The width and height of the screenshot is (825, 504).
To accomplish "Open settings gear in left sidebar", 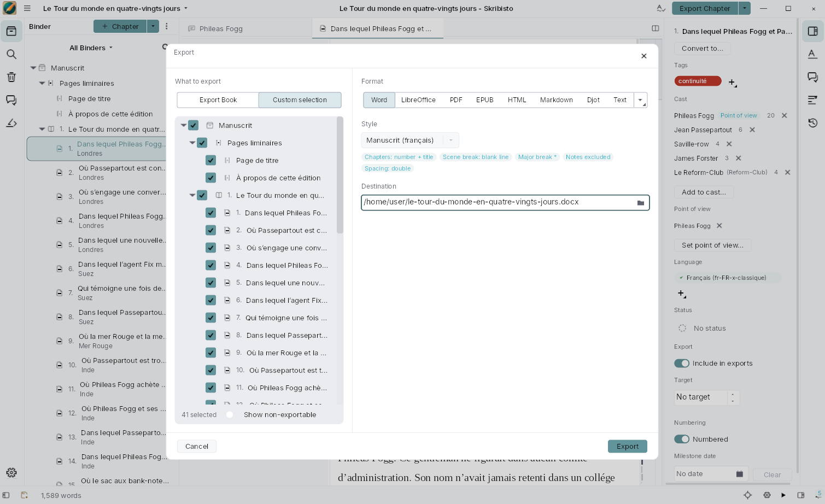I will [11, 472].
